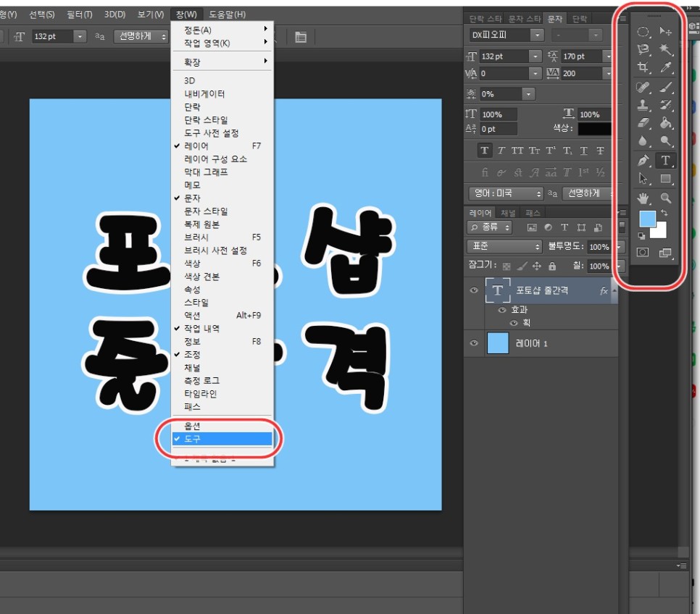Open the 132 pt size dropdown in Character panel
The width and height of the screenshot is (700, 614).
point(536,56)
